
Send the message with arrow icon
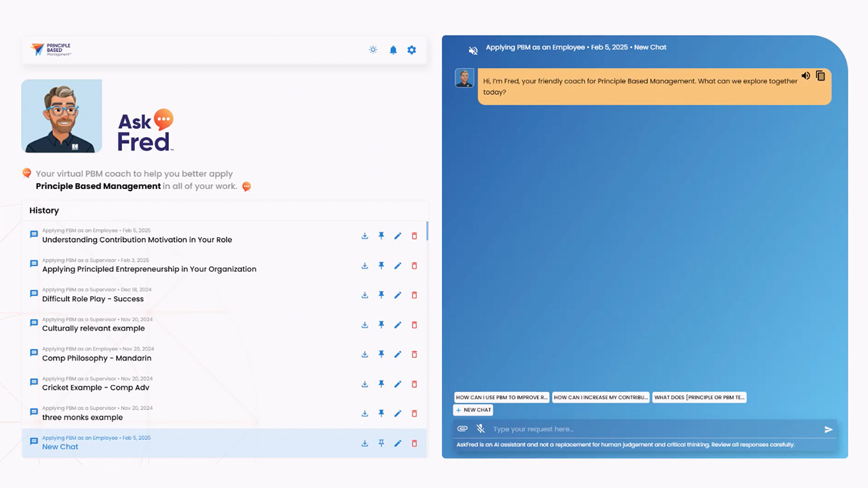pos(828,430)
